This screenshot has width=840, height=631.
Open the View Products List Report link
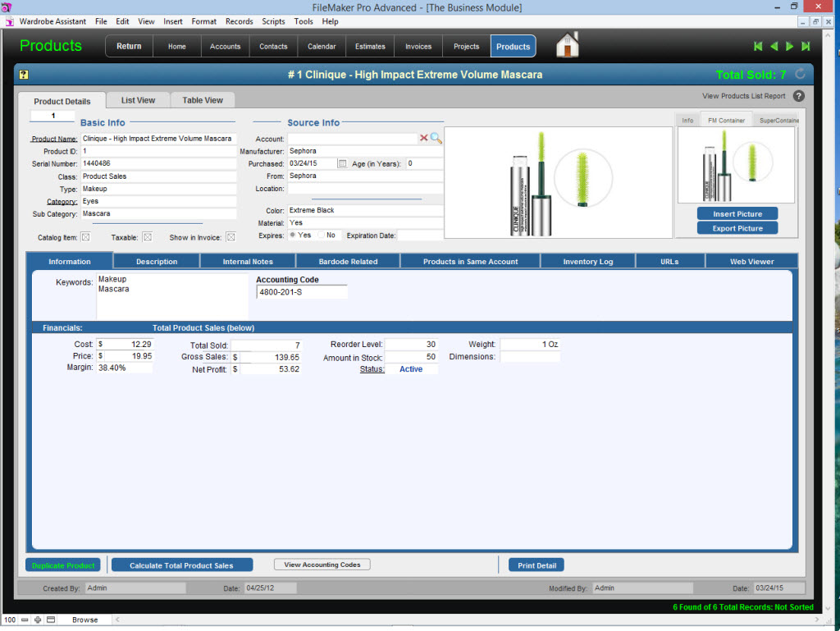[743, 96]
